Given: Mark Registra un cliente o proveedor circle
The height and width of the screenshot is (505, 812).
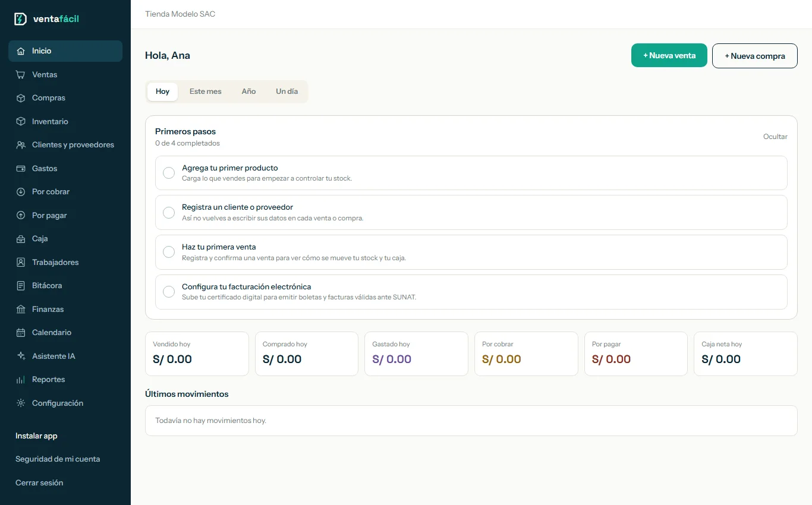Looking at the screenshot, I should pyautogui.click(x=169, y=213).
